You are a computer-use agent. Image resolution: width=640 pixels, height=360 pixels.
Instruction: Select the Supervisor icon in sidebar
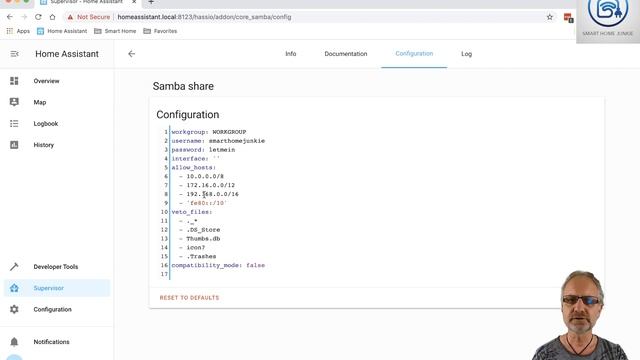(14, 288)
